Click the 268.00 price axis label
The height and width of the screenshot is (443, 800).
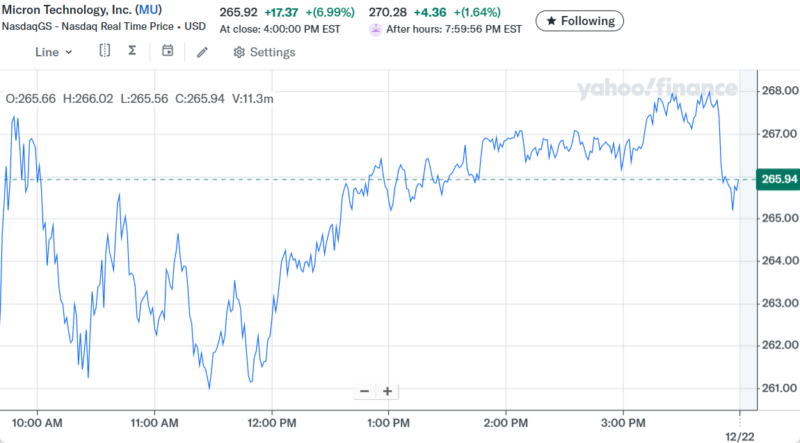pos(778,91)
